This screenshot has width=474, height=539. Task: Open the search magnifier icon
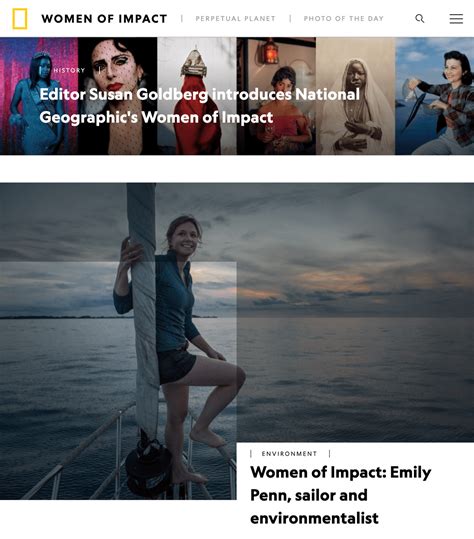click(419, 19)
